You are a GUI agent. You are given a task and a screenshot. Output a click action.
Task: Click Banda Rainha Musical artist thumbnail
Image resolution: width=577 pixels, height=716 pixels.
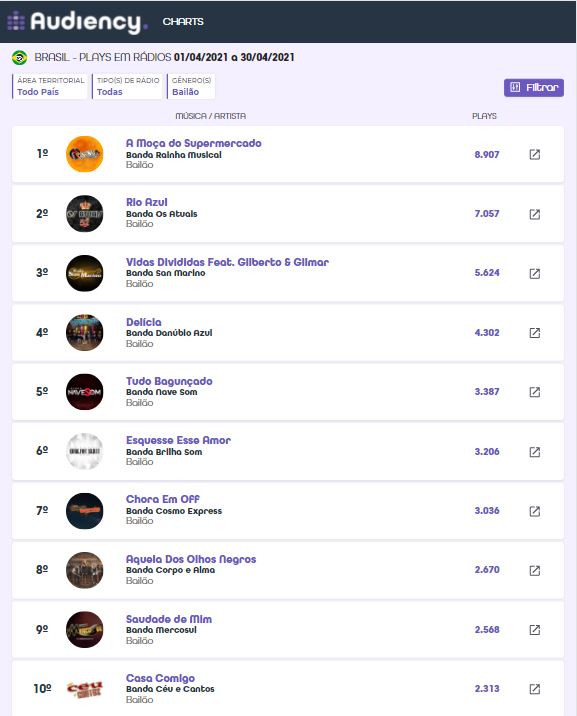(84, 154)
